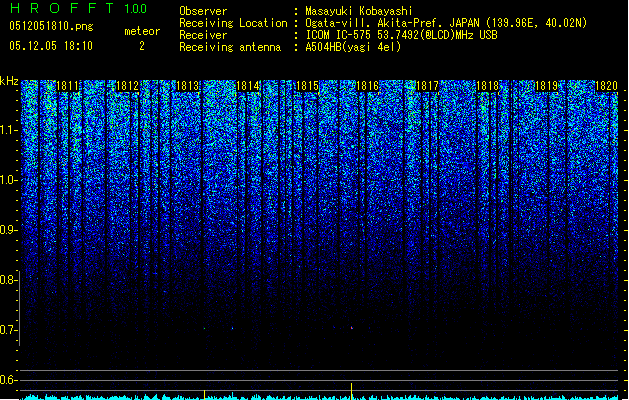
Task: Select observer name Masayuki Kobayashi
Action: (x=359, y=11)
